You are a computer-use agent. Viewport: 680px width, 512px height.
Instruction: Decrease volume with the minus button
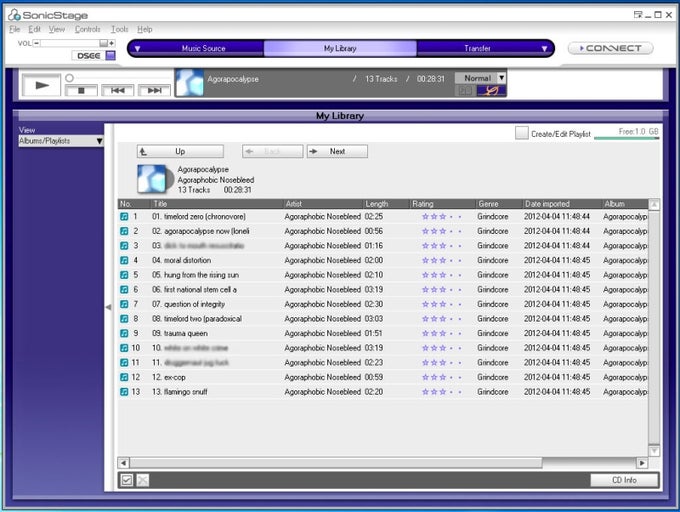36,43
